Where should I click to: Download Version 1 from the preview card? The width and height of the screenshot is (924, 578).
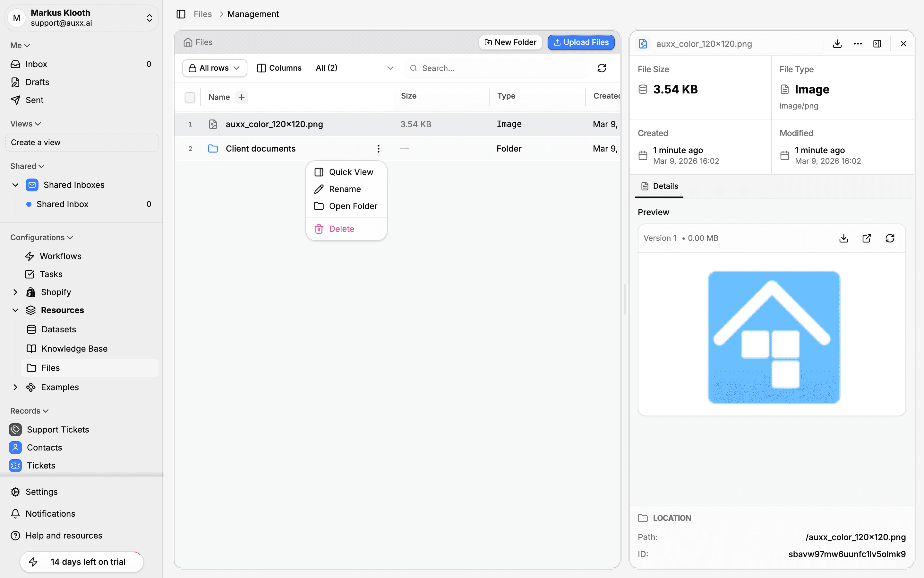click(x=844, y=238)
